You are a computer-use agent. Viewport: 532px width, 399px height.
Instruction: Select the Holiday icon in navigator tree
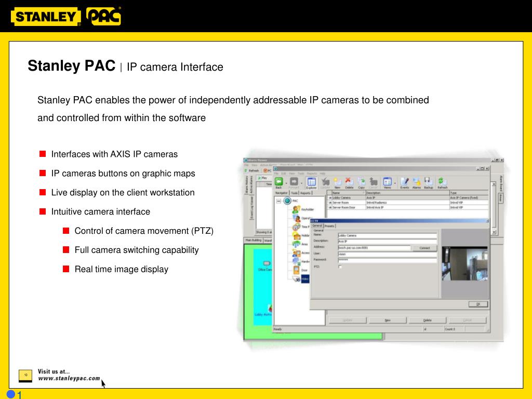pos(297,235)
